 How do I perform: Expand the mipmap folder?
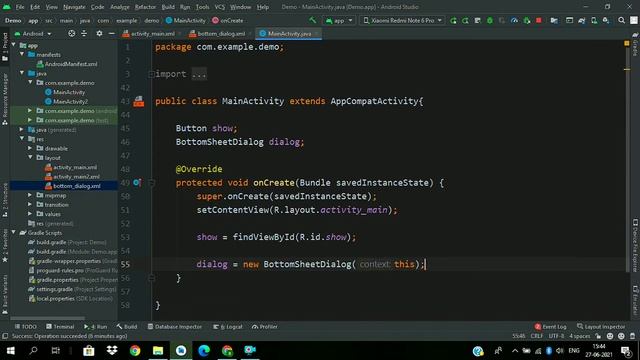[30, 195]
